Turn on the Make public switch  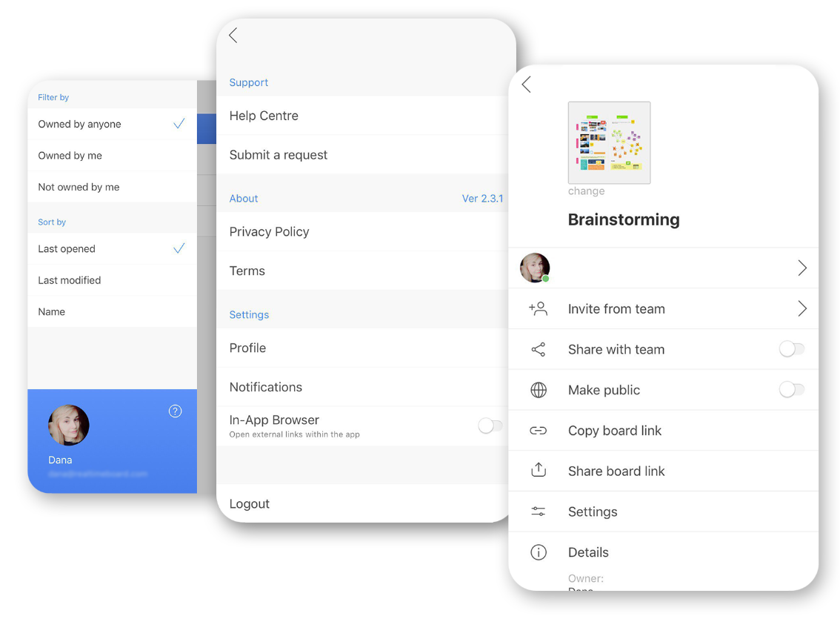click(x=791, y=390)
